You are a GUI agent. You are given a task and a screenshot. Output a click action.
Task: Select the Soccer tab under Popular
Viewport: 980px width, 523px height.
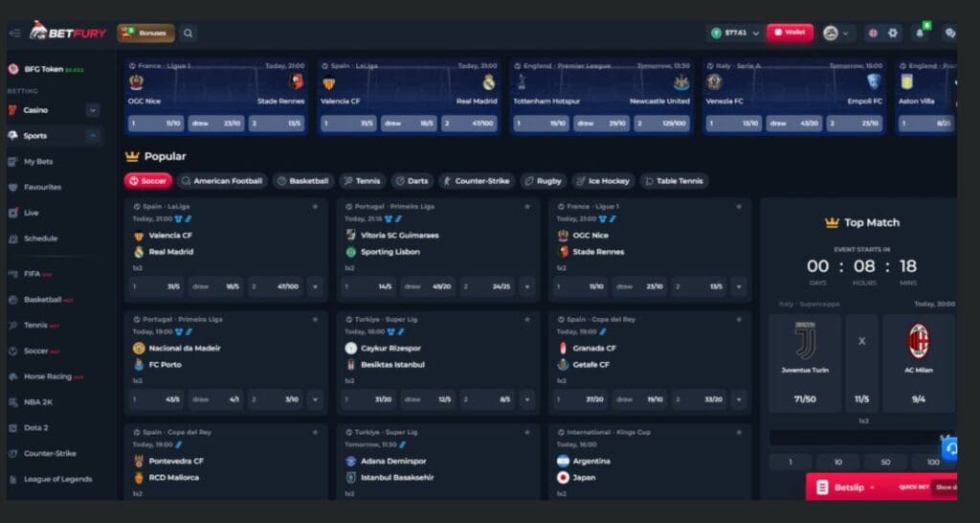(x=148, y=181)
